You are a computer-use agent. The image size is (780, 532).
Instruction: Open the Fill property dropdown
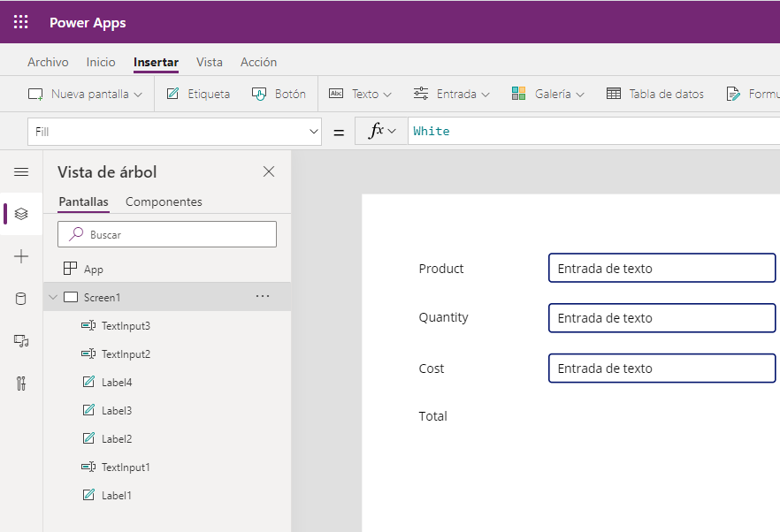(x=313, y=130)
